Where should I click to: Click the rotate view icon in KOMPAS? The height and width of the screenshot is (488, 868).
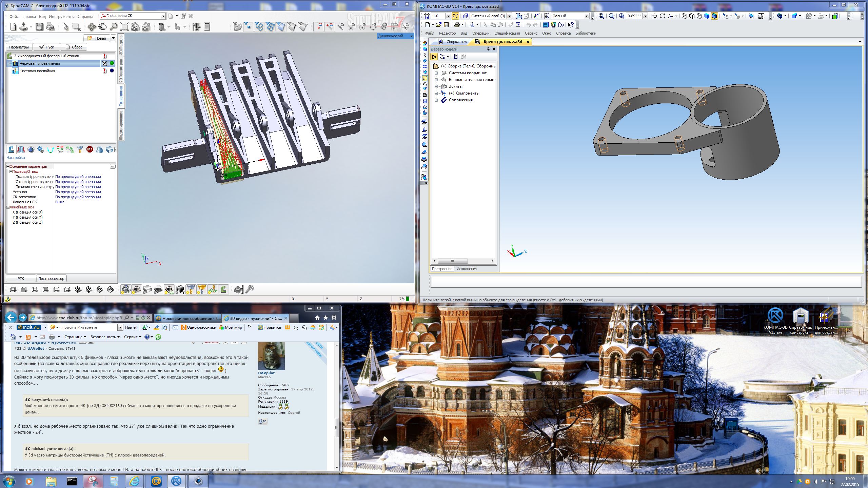(662, 16)
